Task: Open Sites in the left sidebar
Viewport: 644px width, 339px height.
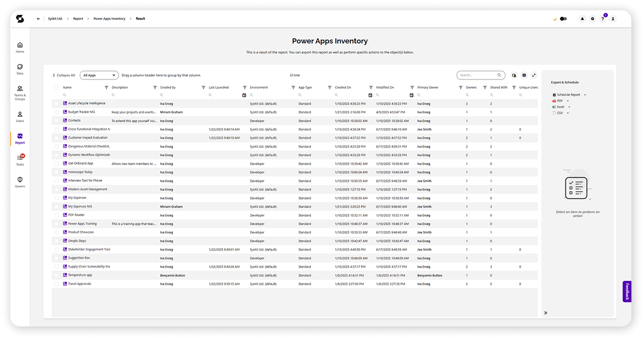Action: [19, 69]
